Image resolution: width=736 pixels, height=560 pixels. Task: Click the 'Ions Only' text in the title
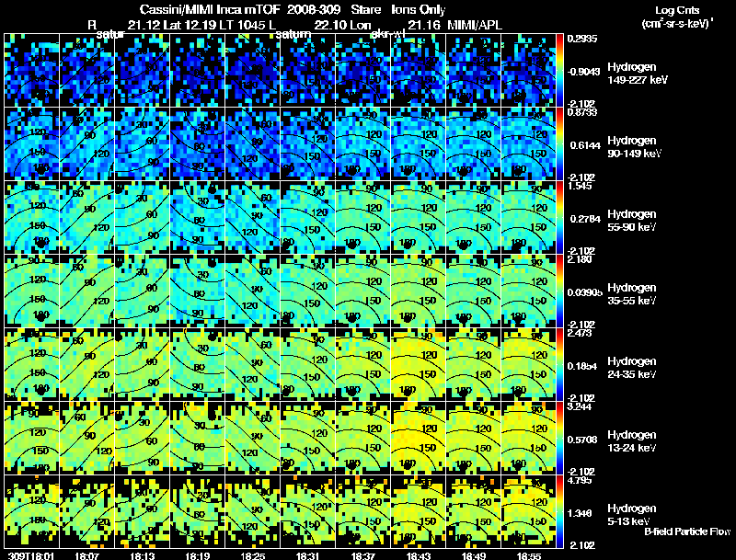click(419, 9)
